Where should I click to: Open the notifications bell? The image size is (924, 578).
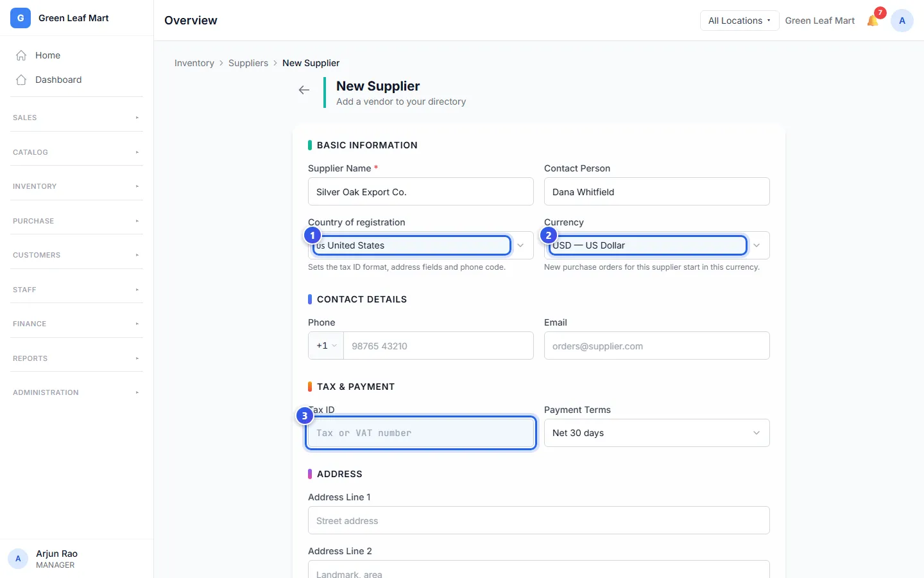pyautogui.click(x=873, y=21)
